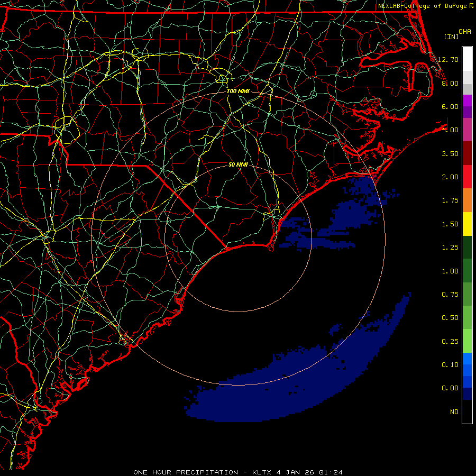
Task: Click the darkest green legend swatch beside 1.25
Action: (x=467, y=247)
